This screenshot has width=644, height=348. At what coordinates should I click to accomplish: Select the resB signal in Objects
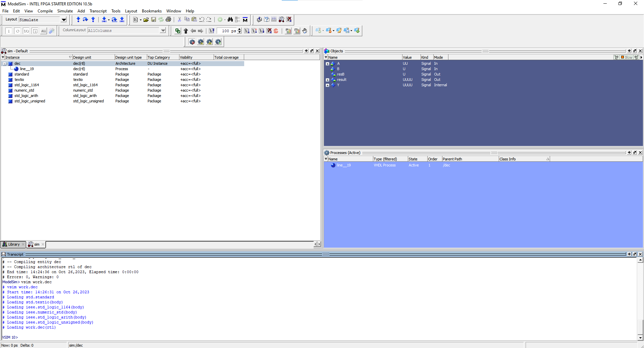click(341, 74)
